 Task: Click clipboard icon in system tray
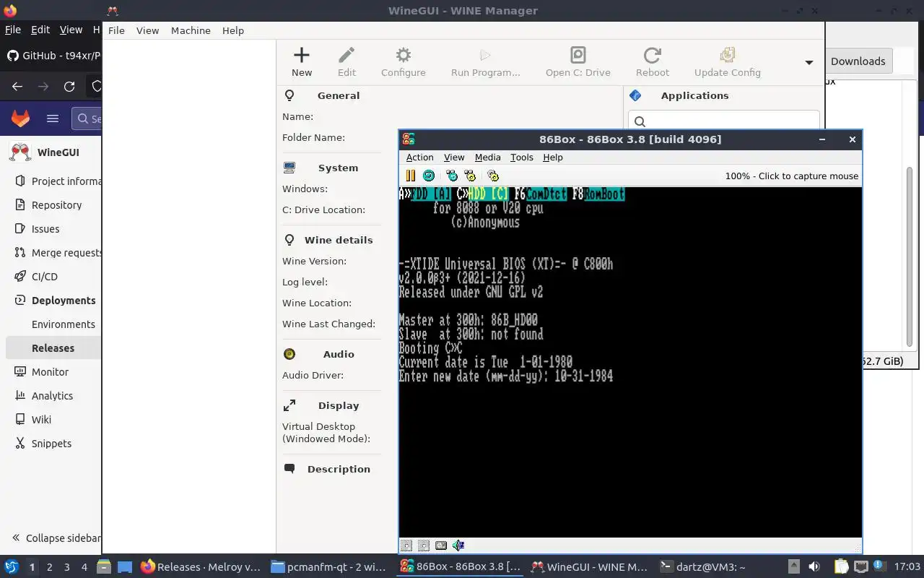point(841,567)
